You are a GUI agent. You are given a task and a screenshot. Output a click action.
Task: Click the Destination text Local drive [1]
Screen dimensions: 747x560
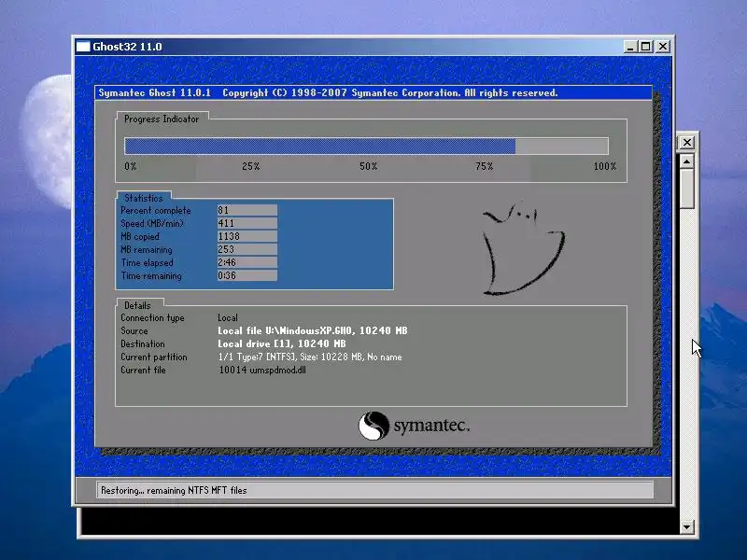pyautogui.click(x=254, y=343)
